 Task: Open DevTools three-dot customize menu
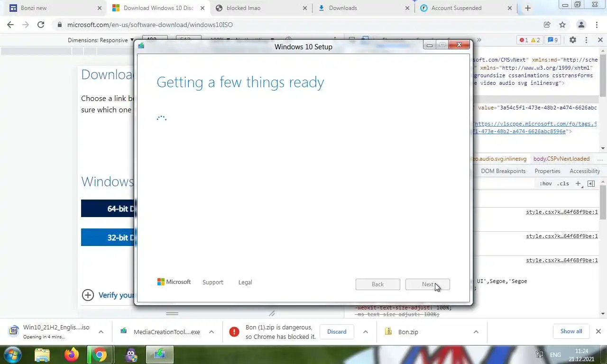pyautogui.click(x=586, y=40)
